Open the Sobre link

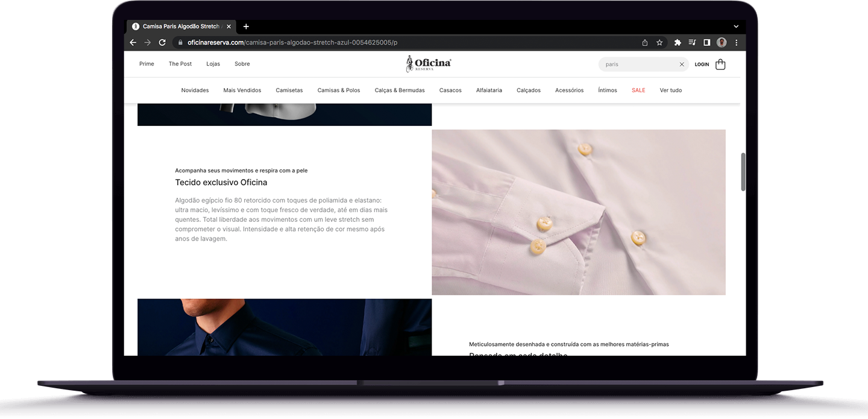(x=242, y=64)
